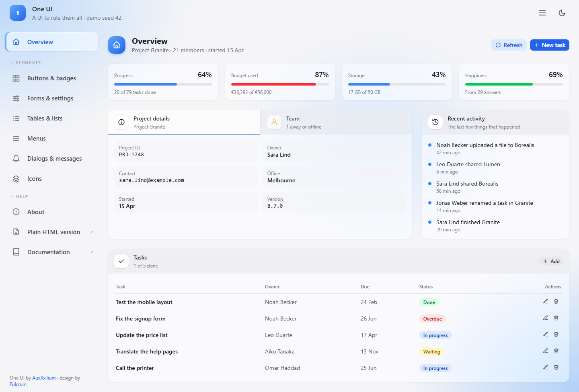
Task: Open Forms & settings page
Action: point(52,98)
